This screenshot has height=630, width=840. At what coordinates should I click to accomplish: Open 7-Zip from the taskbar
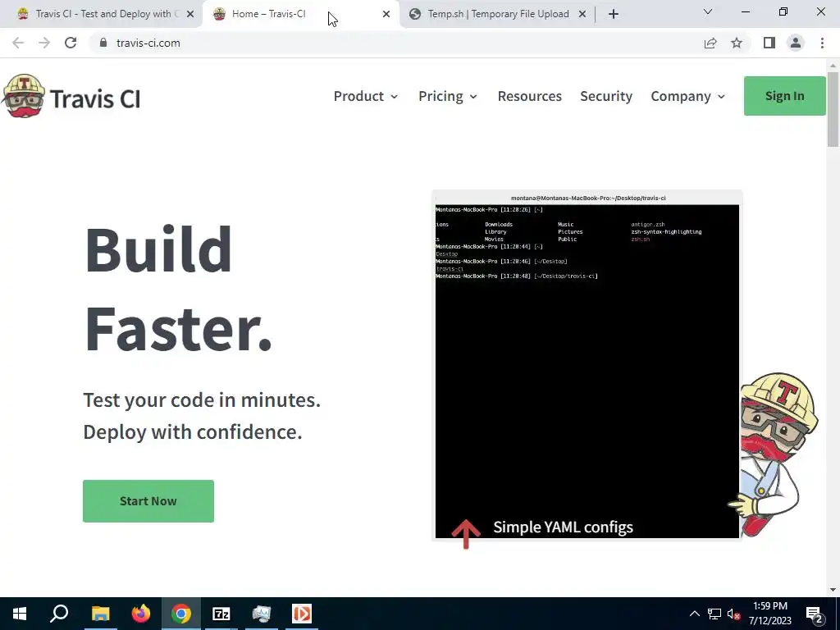(x=221, y=614)
